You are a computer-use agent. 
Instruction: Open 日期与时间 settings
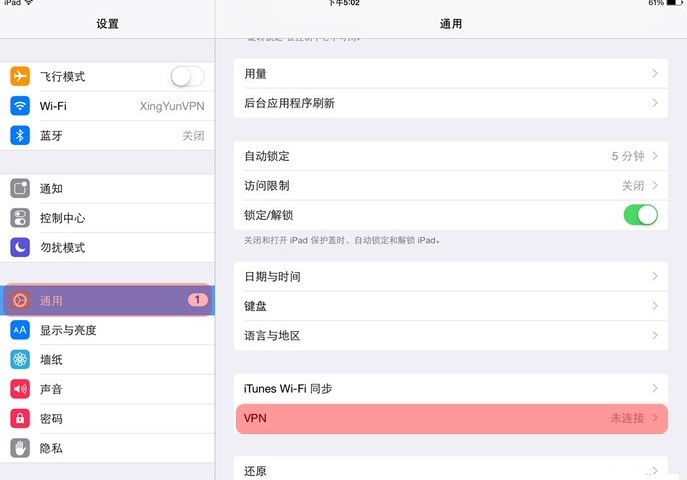coord(451,276)
